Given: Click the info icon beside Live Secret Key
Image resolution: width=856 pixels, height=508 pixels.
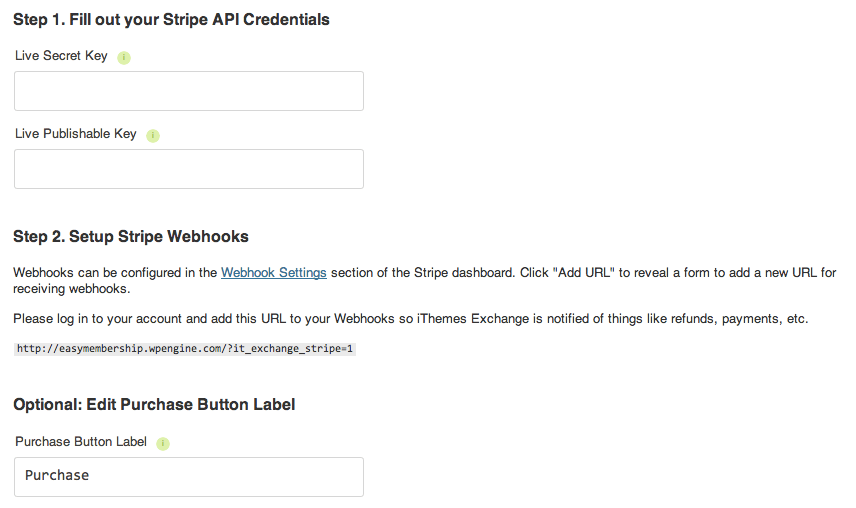Looking at the screenshot, I should pos(124,57).
